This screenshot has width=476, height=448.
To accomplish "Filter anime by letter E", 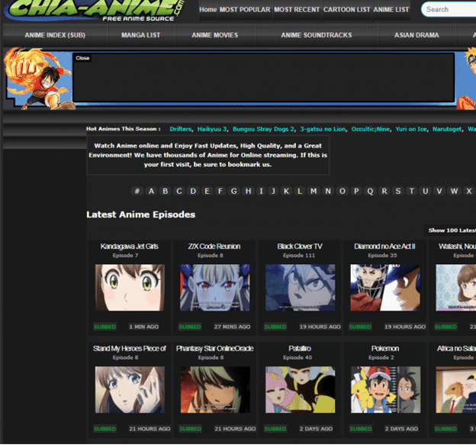I will click(207, 191).
